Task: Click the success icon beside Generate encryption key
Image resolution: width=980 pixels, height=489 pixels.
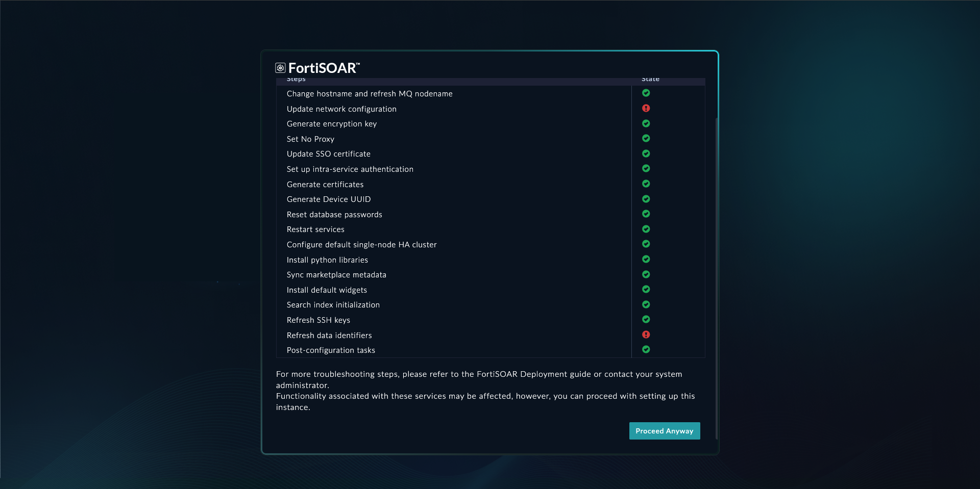Action: click(x=646, y=123)
